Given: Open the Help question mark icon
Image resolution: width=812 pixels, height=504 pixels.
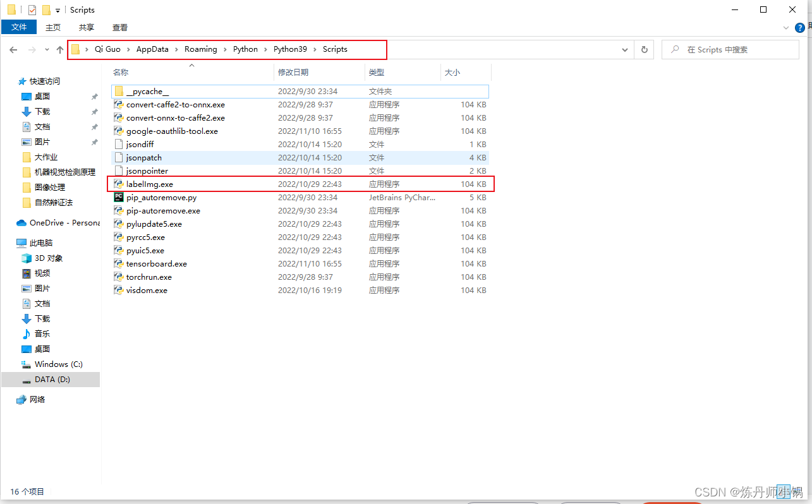Looking at the screenshot, I should (800, 27).
